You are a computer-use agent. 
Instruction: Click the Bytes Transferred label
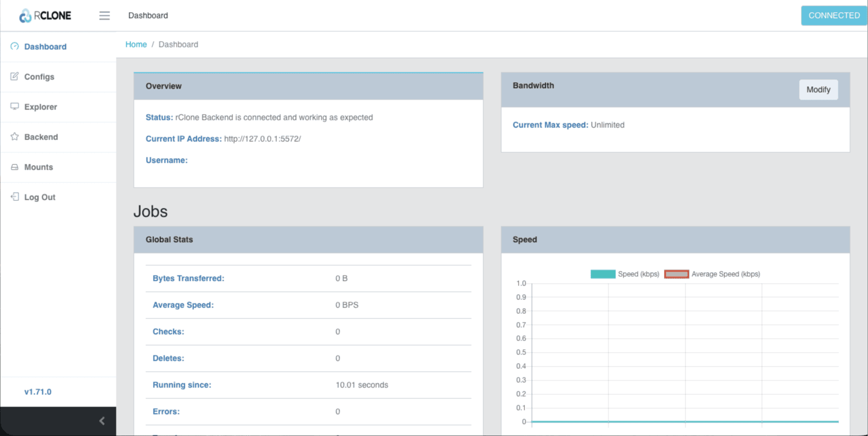[188, 279]
